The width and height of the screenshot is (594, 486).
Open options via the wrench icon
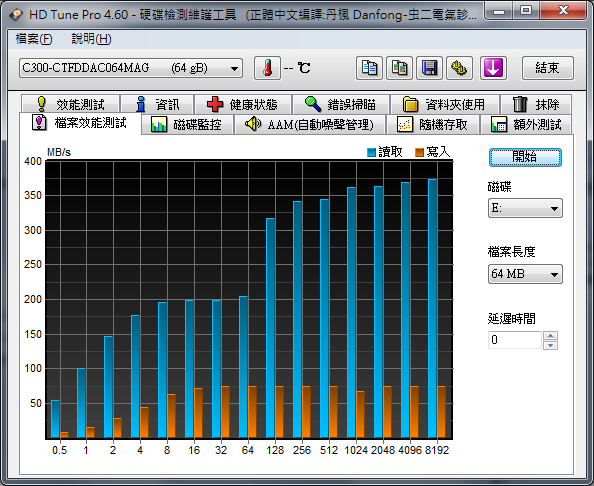click(459, 68)
